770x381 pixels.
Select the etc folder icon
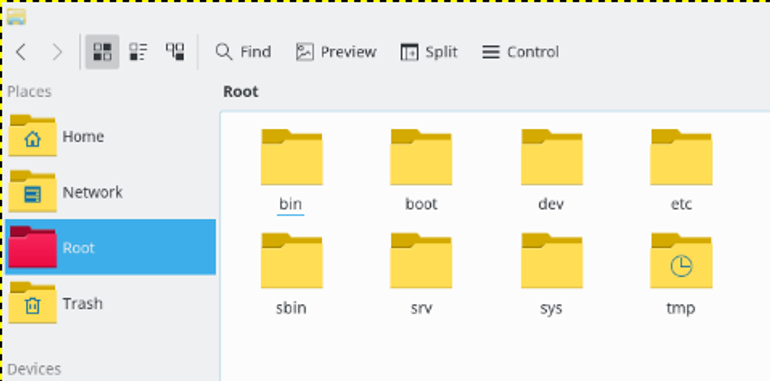click(681, 157)
